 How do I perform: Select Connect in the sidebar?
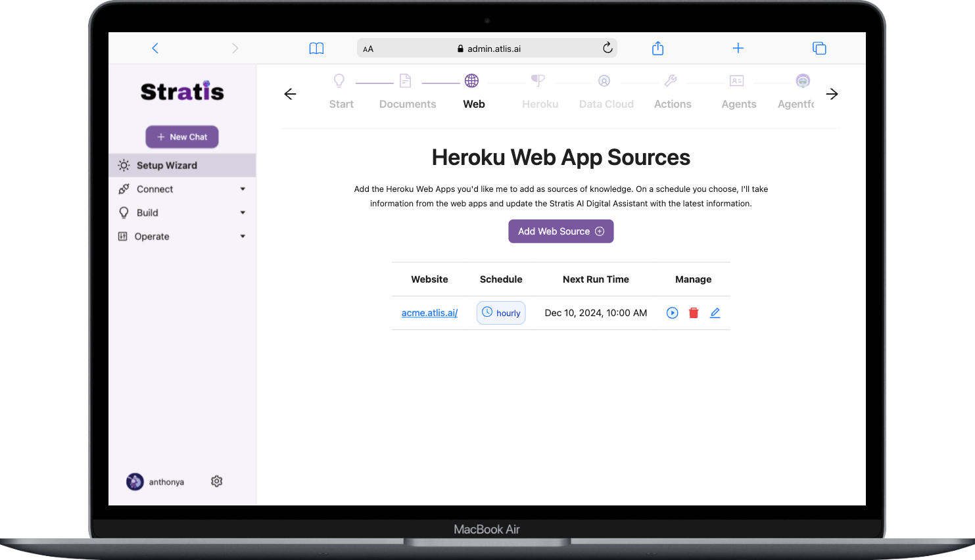point(155,189)
